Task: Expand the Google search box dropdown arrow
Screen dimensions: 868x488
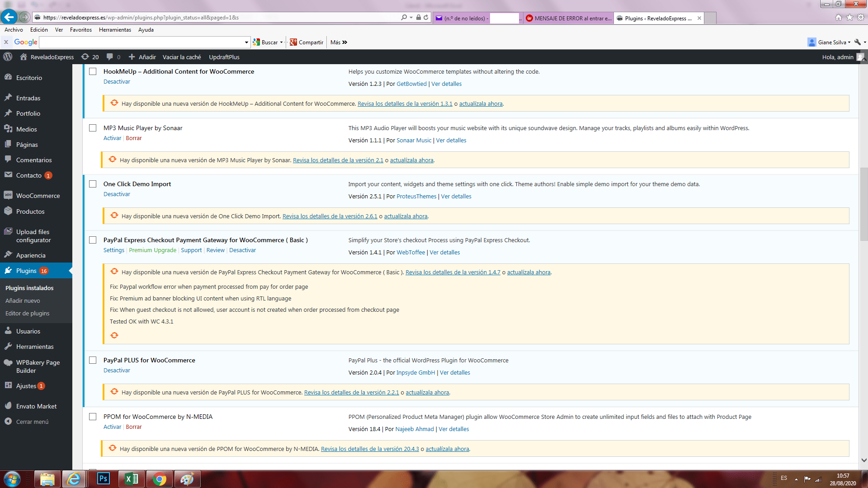Action: [x=246, y=42]
